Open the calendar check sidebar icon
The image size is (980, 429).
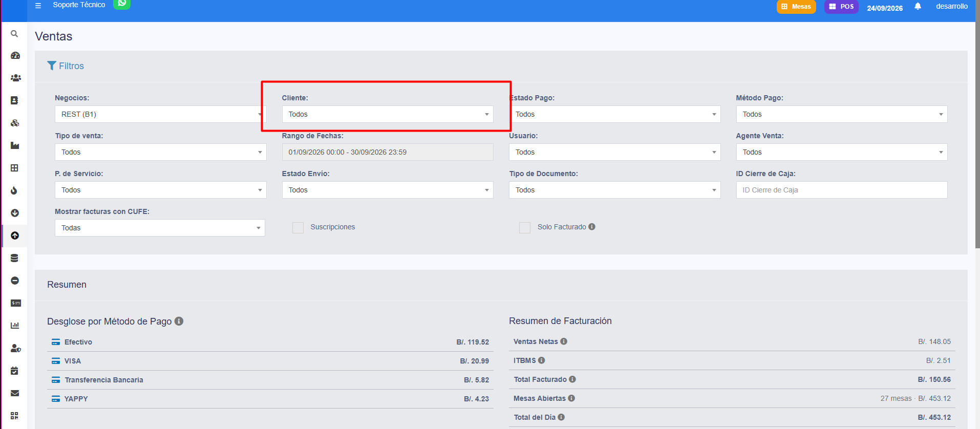tap(14, 371)
